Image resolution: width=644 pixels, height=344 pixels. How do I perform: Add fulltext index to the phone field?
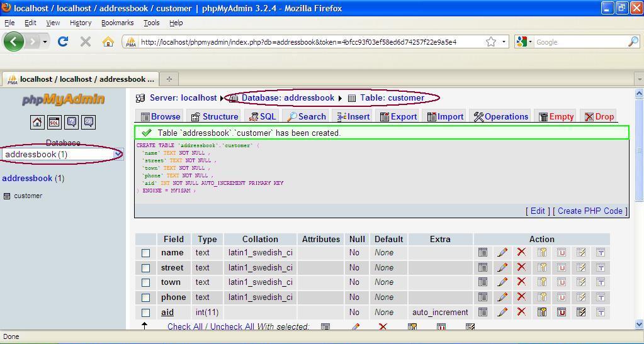click(x=601, y=297)
